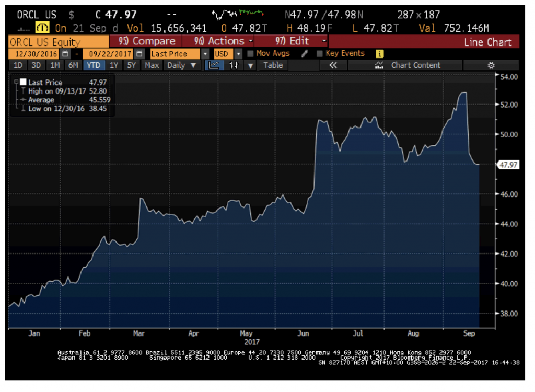The image size is (535, 392).
Task: Click the Last Price legend row
Action: click(63, 82)
